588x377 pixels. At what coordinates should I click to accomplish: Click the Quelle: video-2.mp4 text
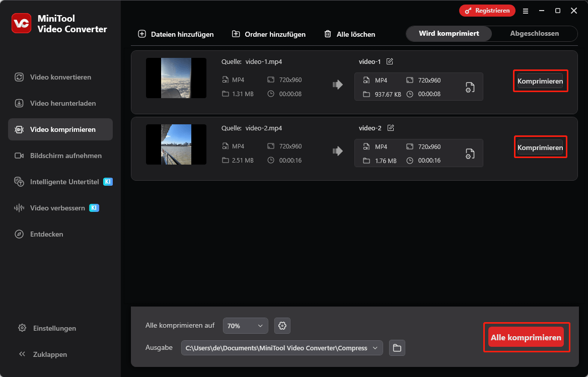(x=252, y=128)
